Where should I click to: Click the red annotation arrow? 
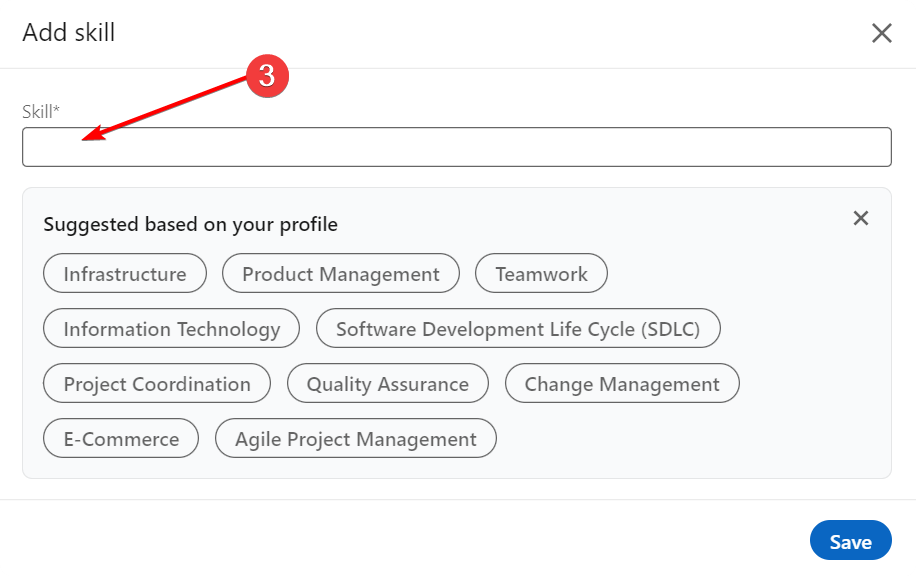tap(170, 108)
